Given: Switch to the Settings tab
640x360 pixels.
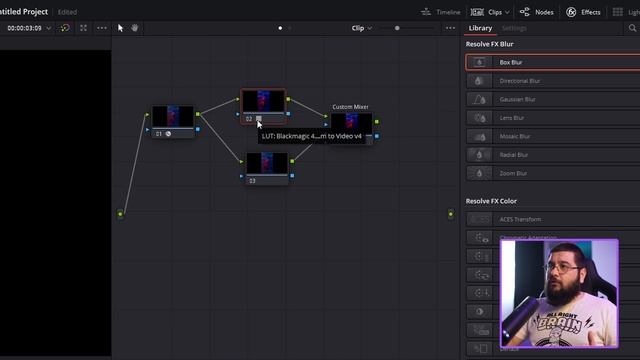Looking at the screenshot, I should click(514, 28).
